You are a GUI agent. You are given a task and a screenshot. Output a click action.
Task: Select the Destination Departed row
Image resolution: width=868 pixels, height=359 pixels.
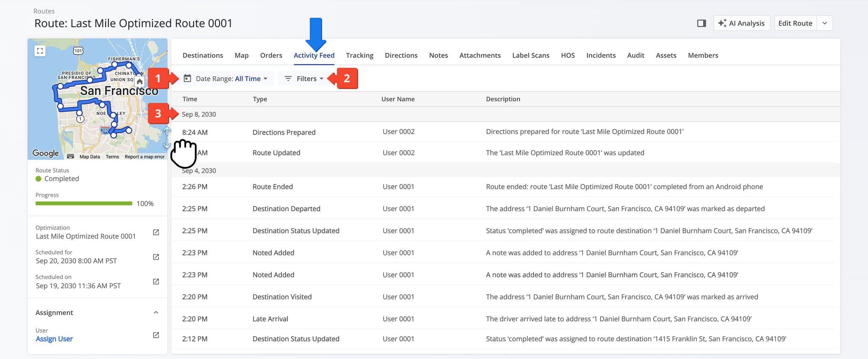click(x=506, y=209)
